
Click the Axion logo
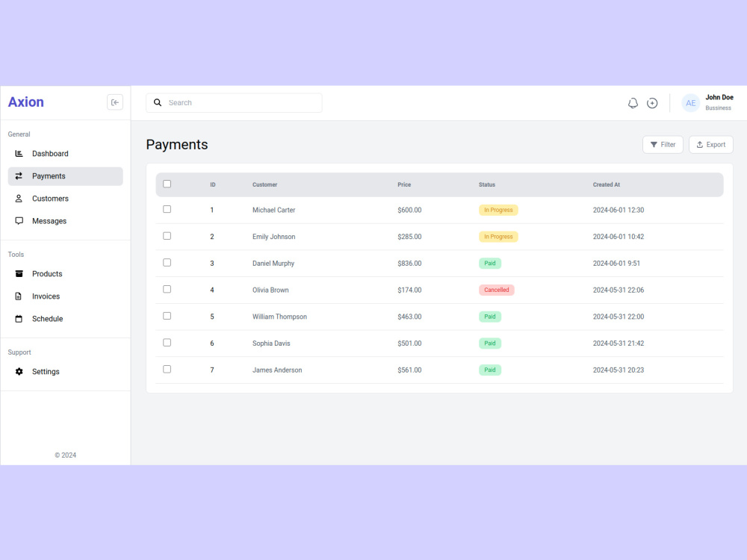(25, 102)
